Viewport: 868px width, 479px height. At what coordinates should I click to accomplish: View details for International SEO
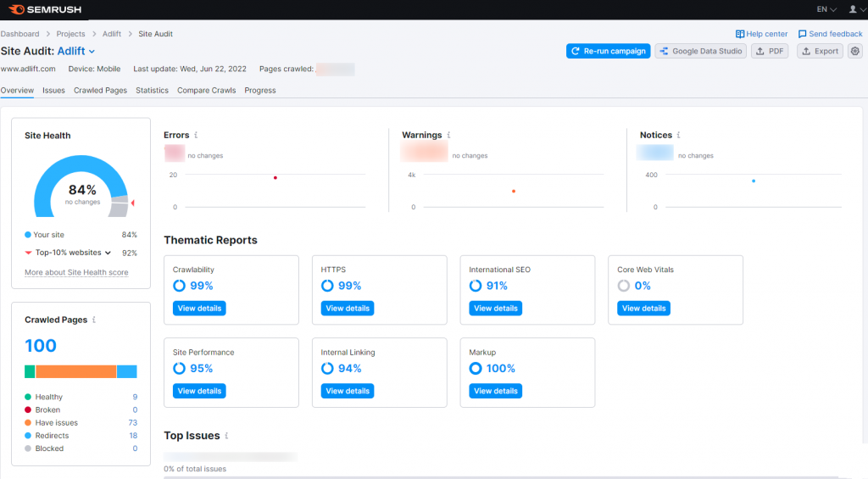(x=495, y=309)
